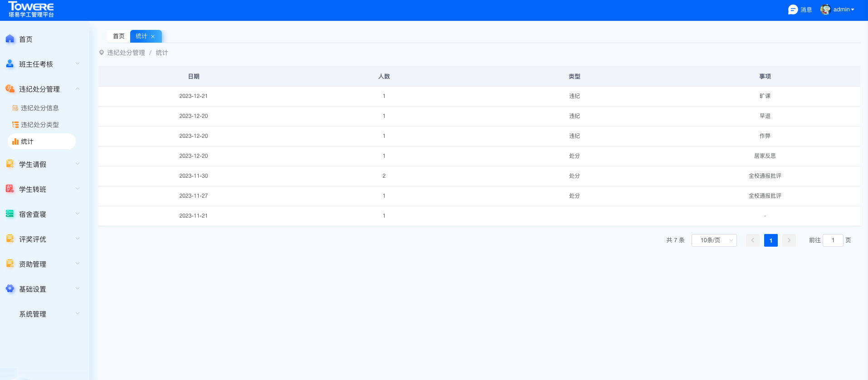Viewport: 868px width, 380px height.
Task: Click the 违纪处分信息 icon in the submenu
Action: point(15,108)
